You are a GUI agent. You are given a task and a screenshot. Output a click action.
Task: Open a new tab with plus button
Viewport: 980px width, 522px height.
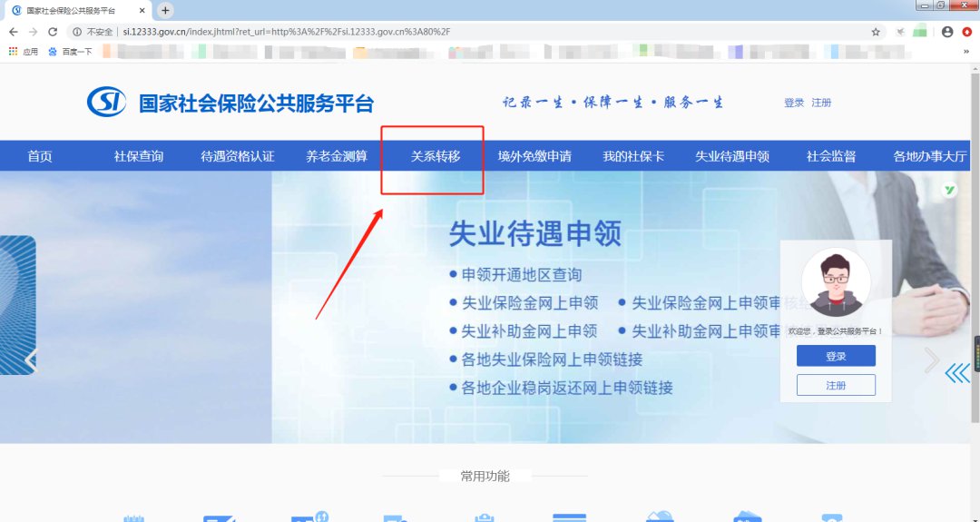coord(165,11)
